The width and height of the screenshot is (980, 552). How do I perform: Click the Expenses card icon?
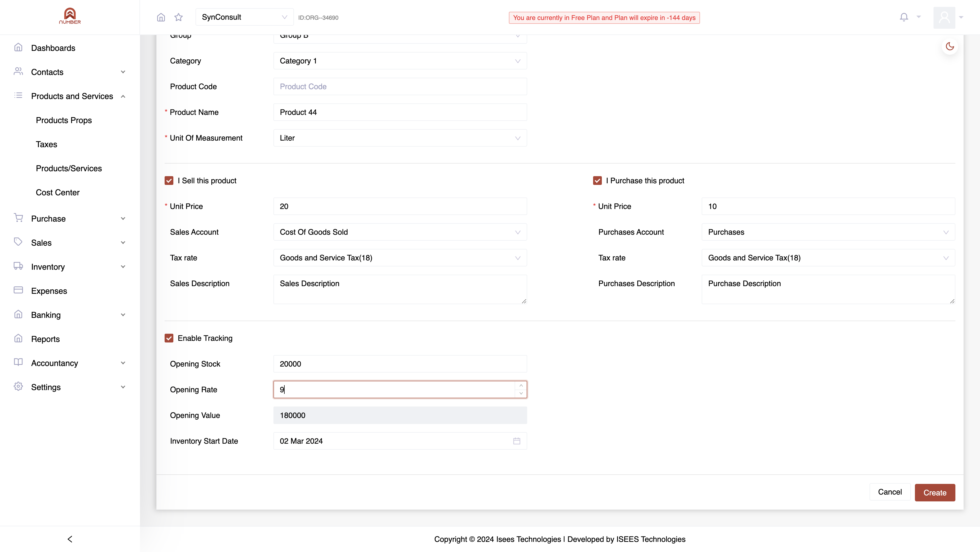(x=18, y=290)
